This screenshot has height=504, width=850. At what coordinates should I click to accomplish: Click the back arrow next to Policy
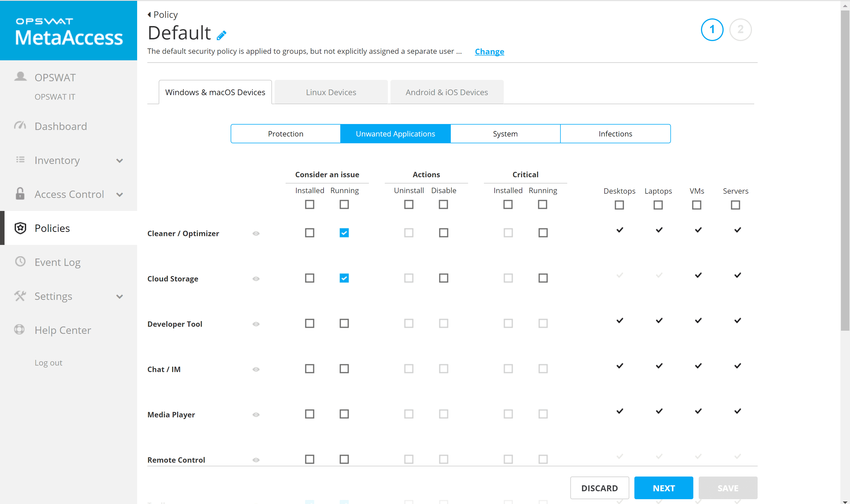[x=149, y=15]
